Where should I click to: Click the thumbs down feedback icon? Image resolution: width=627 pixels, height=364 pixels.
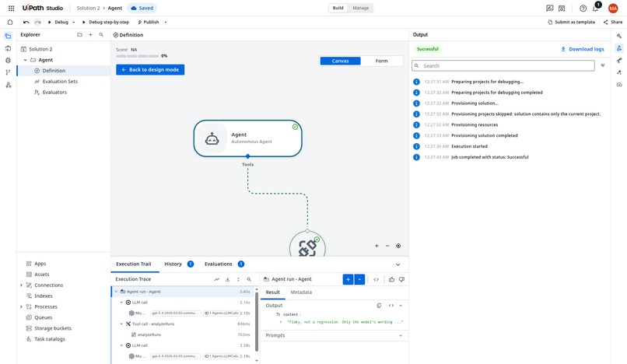click(401, 279)
